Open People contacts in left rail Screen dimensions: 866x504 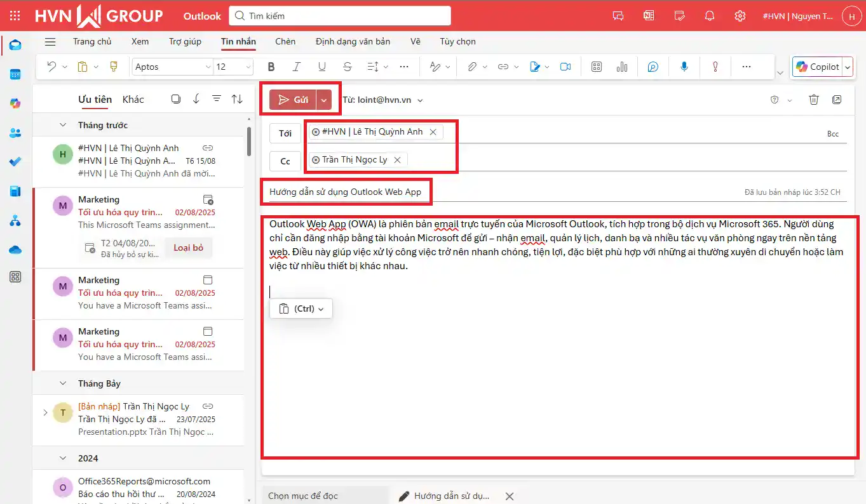[x=15, y=133]
